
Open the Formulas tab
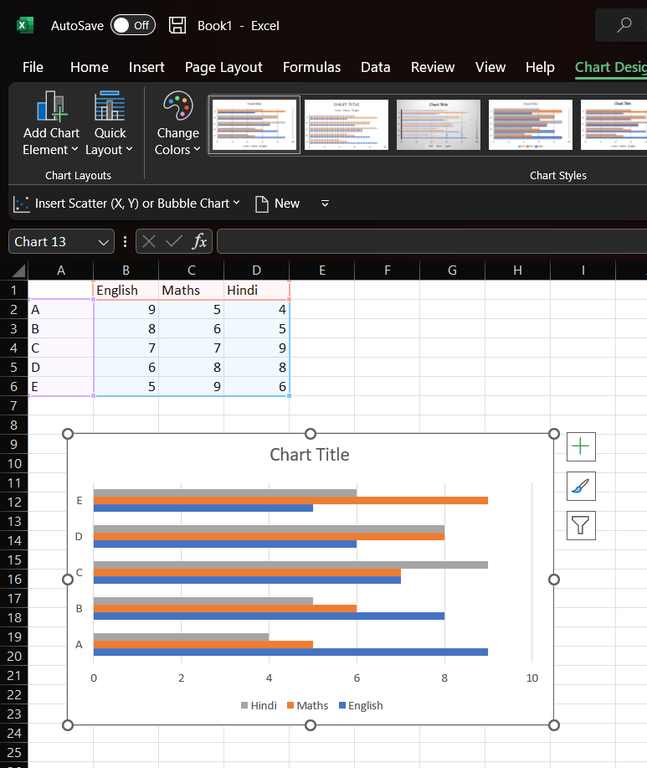pyautogui.click(x=312, y=67)
